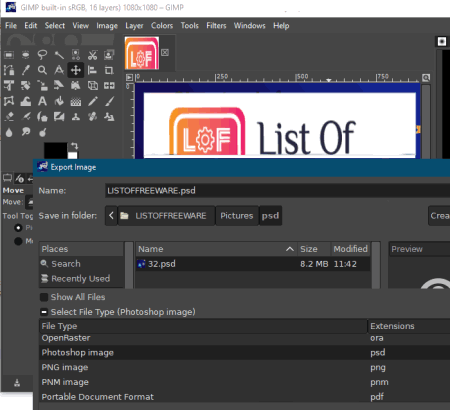Image resolution: width=450 pixels, height=410 pixels.
Task: Select the Rotate tool
Action: (25, 86)
